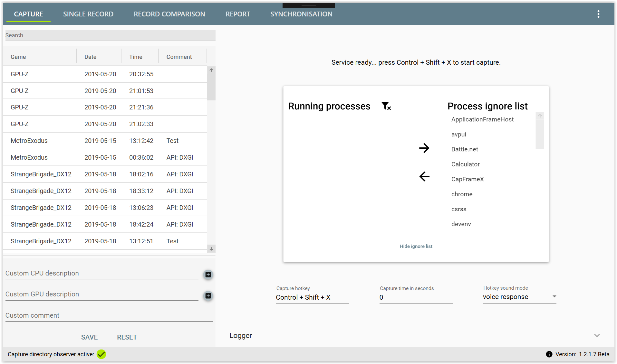Image resolution: width=617 pixels, height=364 pixels.
Task: Expand the Logger section
Action: click(597, 335)
